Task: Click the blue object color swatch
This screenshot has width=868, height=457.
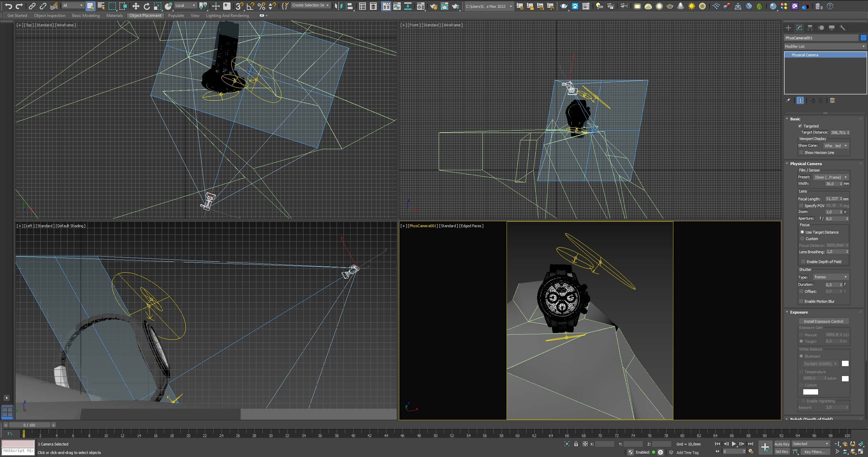Action: tap(864, 38)
